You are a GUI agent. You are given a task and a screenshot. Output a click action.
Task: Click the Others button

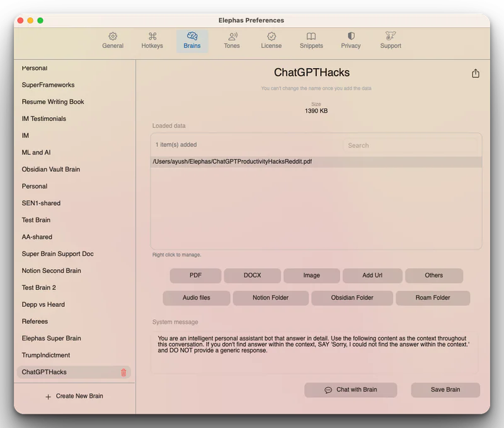point(434,275)
